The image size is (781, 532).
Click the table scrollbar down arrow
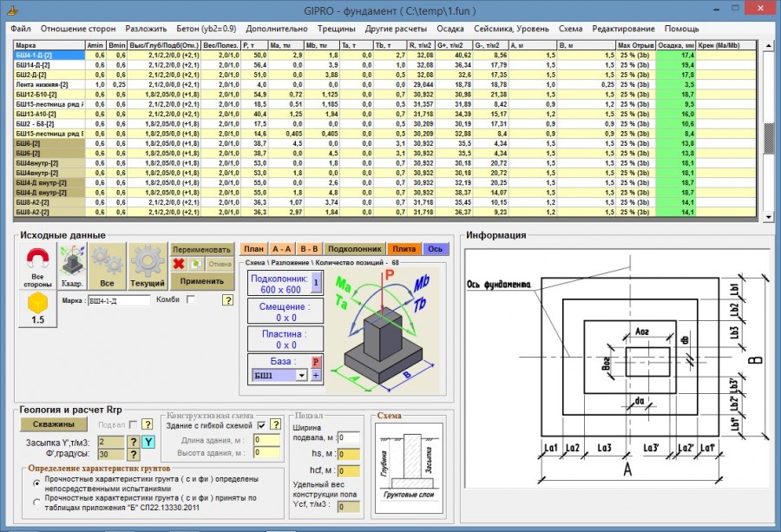pos(768,217)
